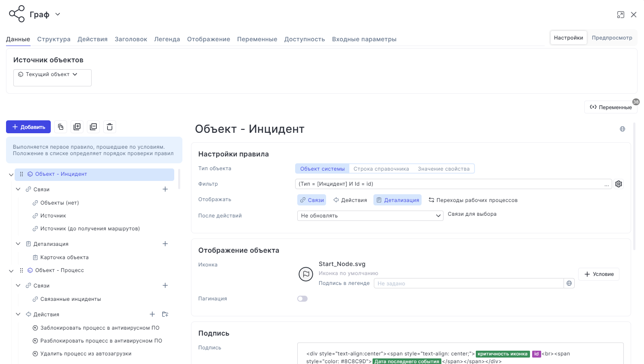Click the graph share icon next to Граф
Image resolution: width=644 pixels, height=364 pixels.
click(17, 14)
